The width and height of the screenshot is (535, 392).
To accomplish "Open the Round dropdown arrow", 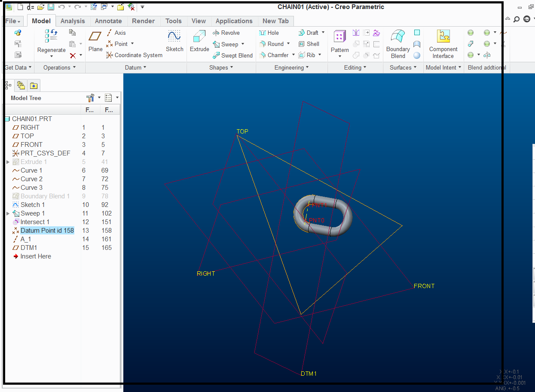I will click(x=288, y=44).
